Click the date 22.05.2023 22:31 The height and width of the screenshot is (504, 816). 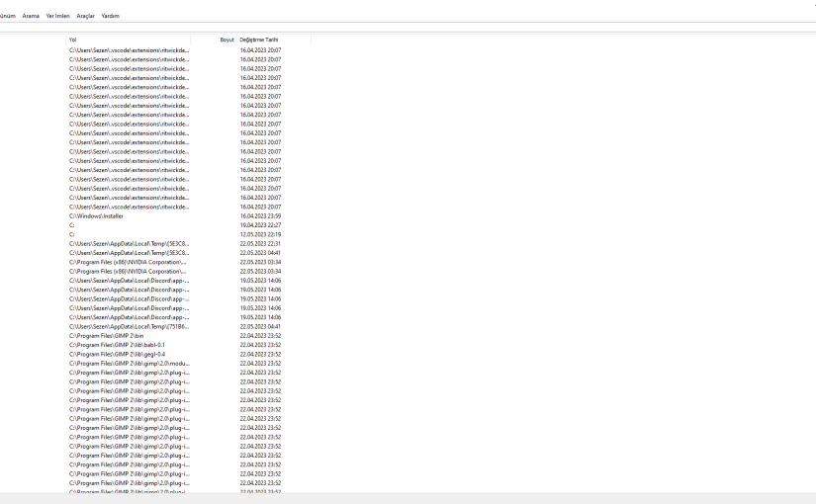point(260,243)
